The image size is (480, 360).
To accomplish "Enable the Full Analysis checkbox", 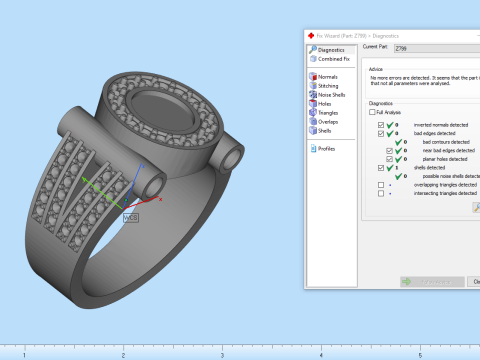I will pos(372,112).
